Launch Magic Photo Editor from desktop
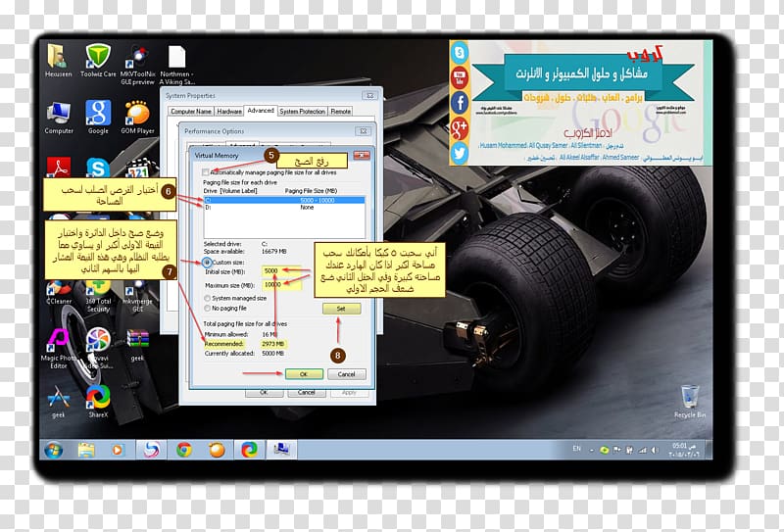784x532 pixels. (x=59, y=349)
